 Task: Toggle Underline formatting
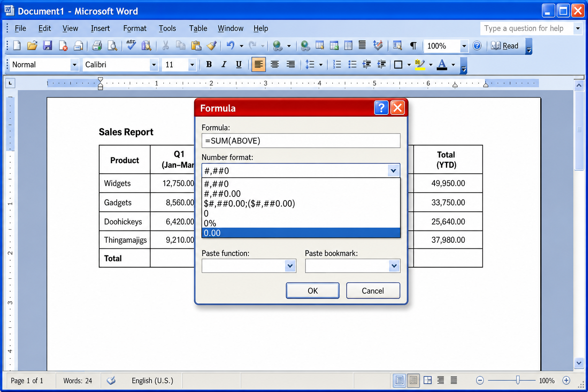pos(238,64)
